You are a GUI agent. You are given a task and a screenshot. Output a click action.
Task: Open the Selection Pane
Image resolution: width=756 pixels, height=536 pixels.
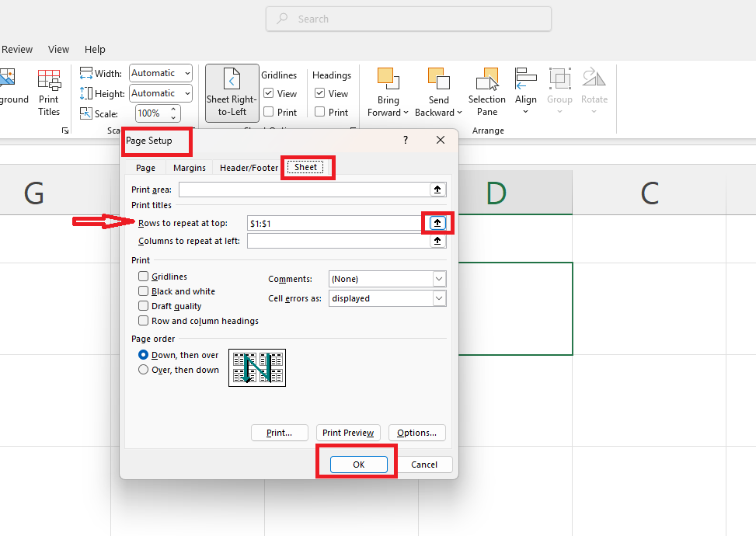(487, 80)
